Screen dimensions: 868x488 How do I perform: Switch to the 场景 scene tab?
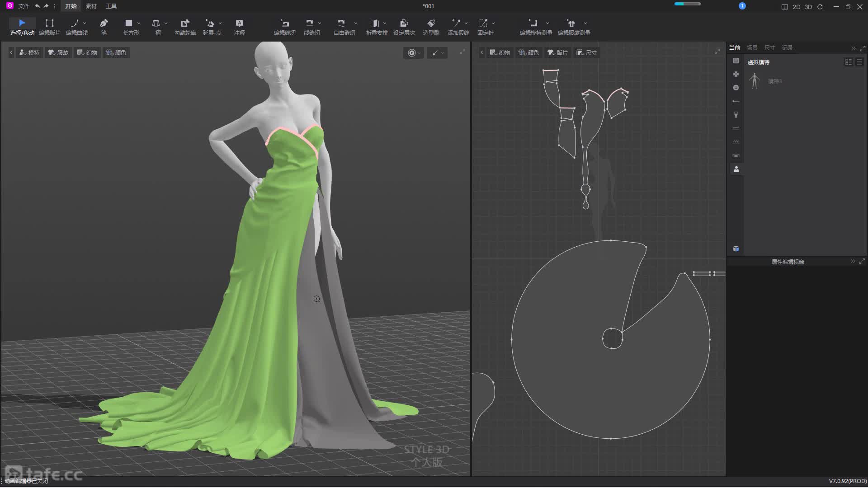pyautogui.click(x=752, y=47)
